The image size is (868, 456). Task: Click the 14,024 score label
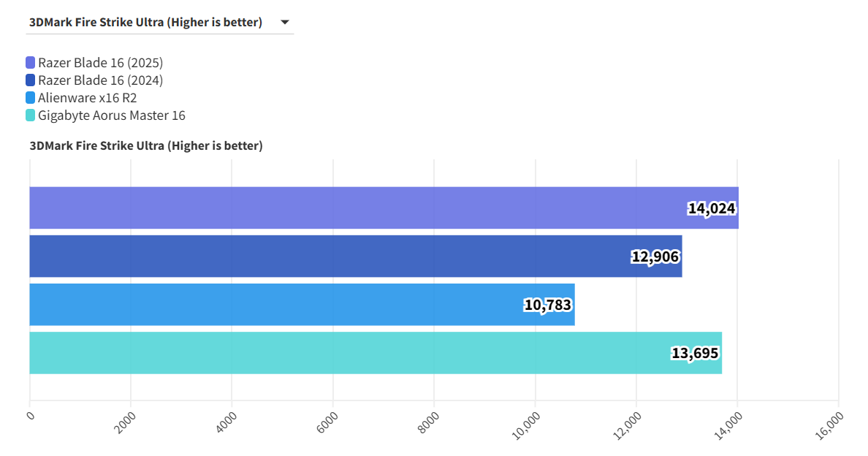[712, 208]
